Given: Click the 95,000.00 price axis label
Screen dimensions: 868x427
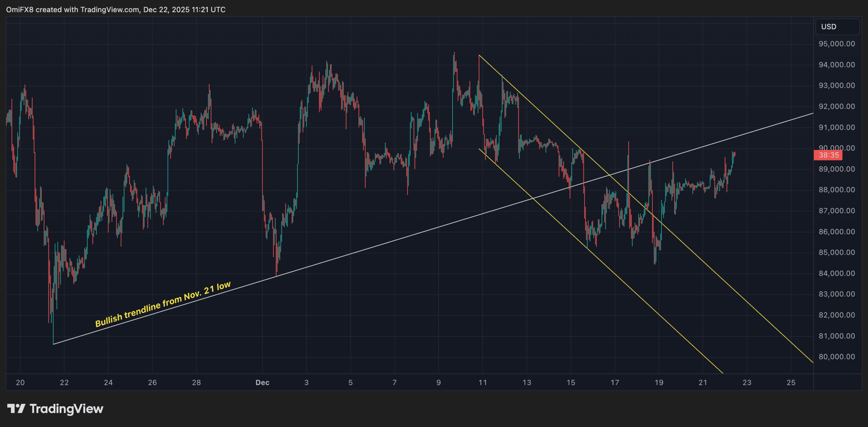Looking at the screenshot, I should point(836,44).
